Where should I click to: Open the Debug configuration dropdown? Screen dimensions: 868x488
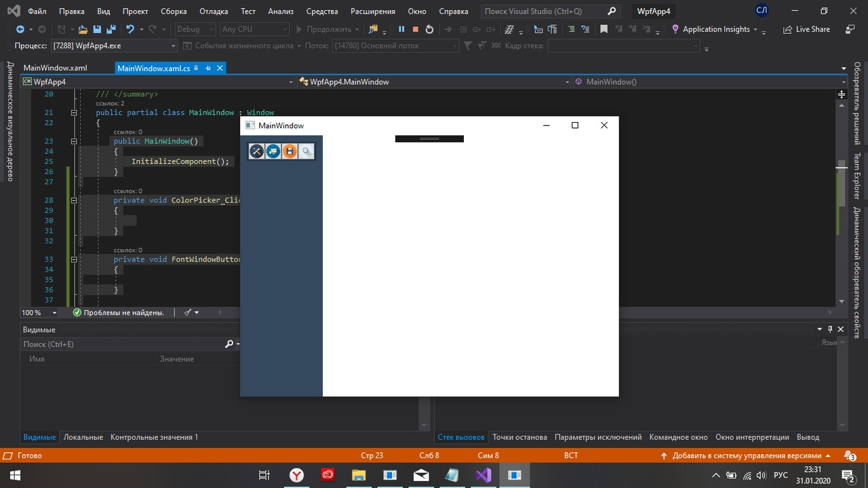(x=194, y=29)
